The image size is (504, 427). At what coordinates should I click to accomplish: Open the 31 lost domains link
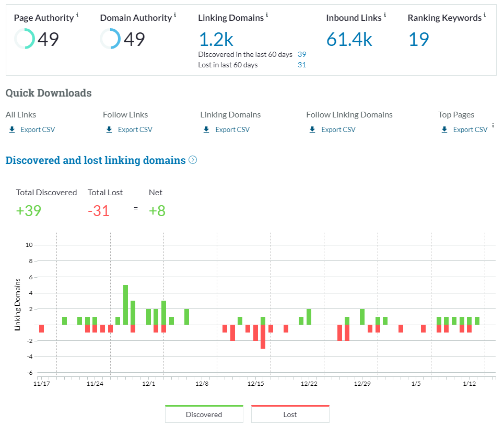point(302,65)
